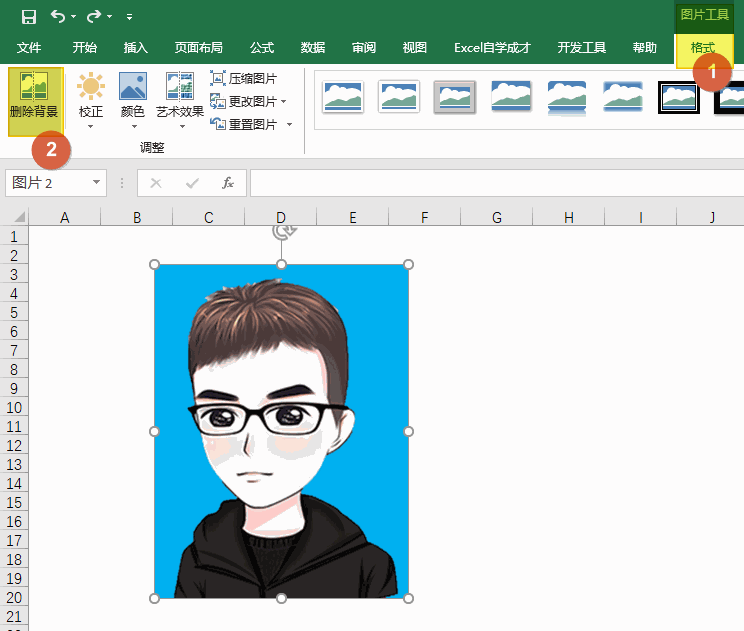
Task: Select the row 10 header
Action: pyautogui.click(x=14, y=408)
